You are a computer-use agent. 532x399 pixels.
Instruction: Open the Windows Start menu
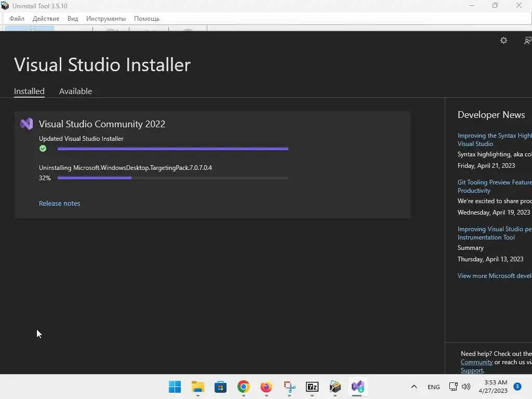pyautogui.click(x=175, y=387)
